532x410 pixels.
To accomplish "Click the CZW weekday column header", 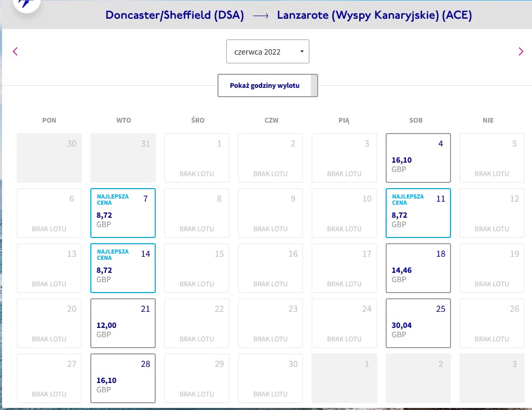I will pos(271,120).
